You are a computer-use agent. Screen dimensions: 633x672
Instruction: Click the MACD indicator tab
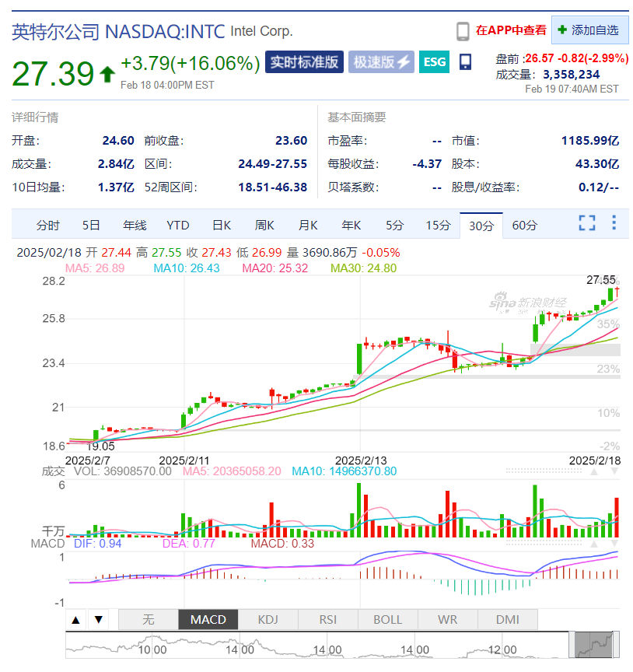pyautogui.click(x=208, y=620)
